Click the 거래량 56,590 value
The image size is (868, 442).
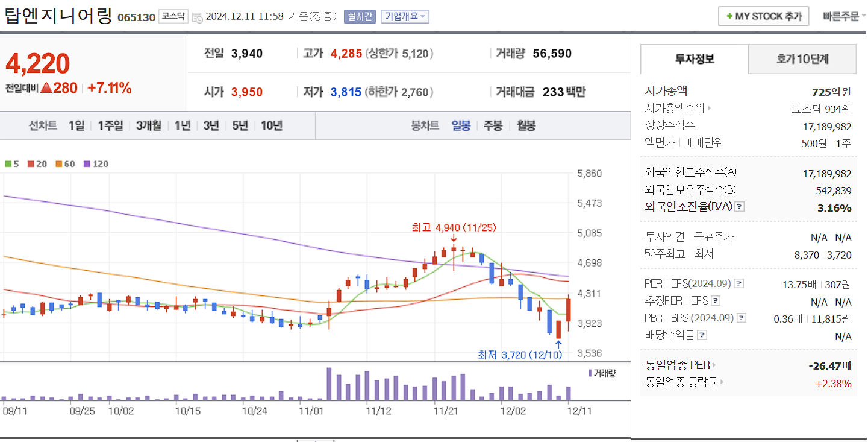click(x=552, y=54)
